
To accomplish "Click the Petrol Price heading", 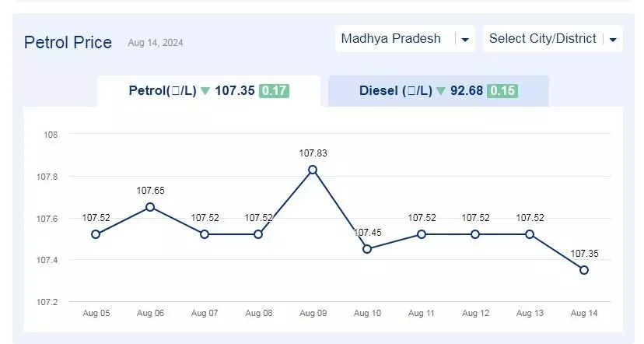I will coord(68,42).
